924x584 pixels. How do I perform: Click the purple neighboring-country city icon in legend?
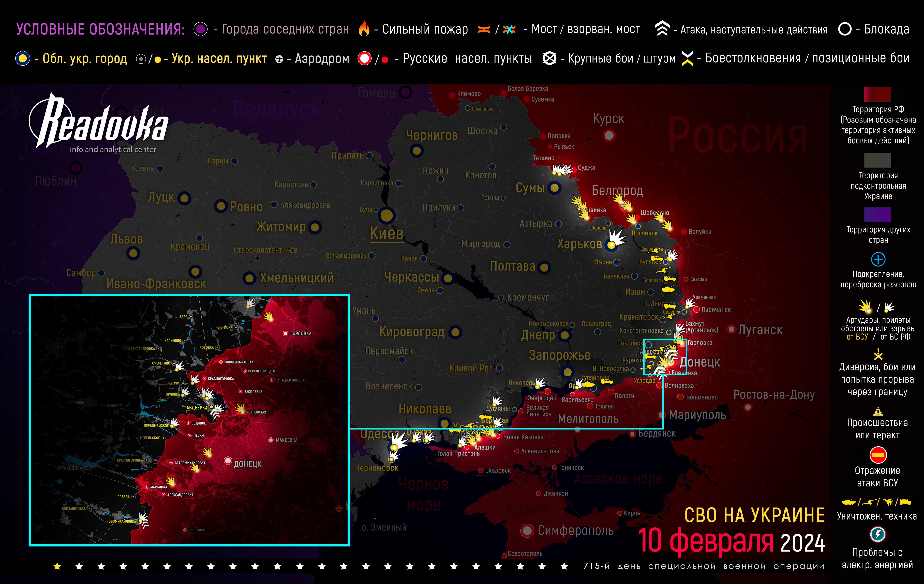click(200, 29)
